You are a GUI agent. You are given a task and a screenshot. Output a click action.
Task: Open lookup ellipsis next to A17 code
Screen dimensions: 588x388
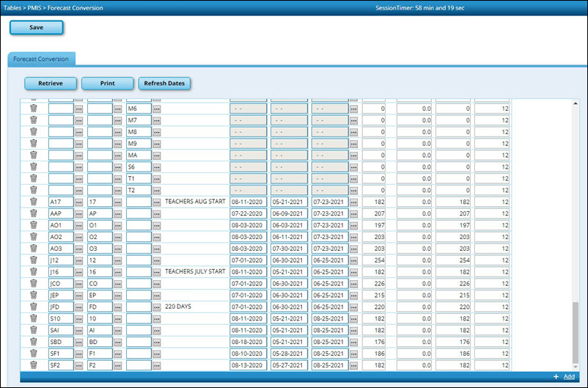click(x=79, y=202)
